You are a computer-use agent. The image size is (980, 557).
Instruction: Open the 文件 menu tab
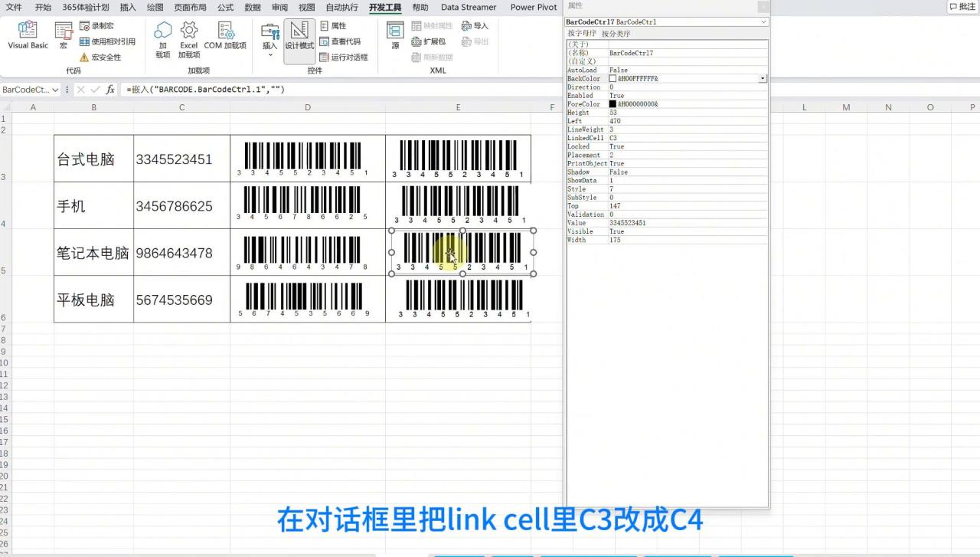(x=14, y=7)
